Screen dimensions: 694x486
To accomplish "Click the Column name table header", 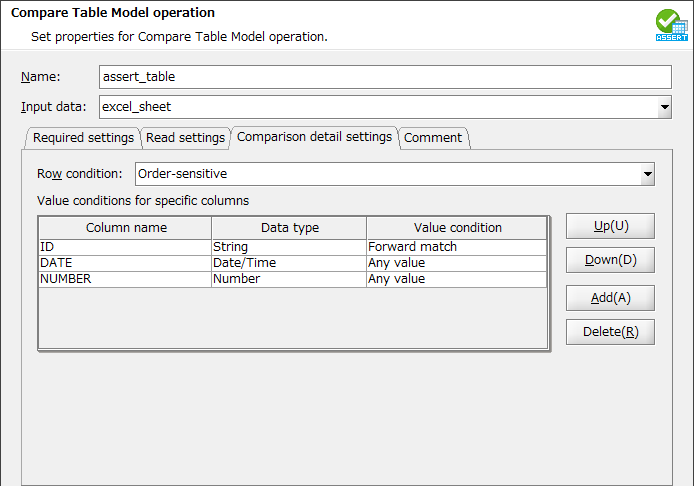I will click(126, 228).
